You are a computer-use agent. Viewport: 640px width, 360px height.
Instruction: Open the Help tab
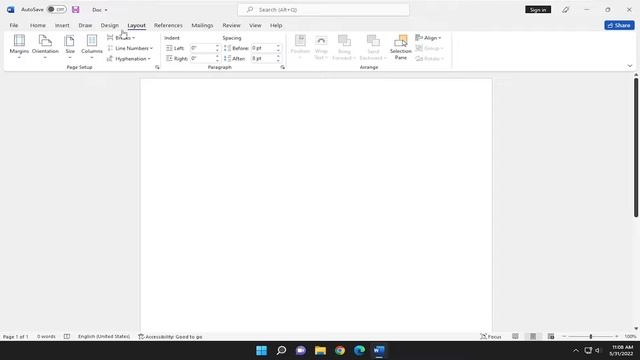point(276,25)
